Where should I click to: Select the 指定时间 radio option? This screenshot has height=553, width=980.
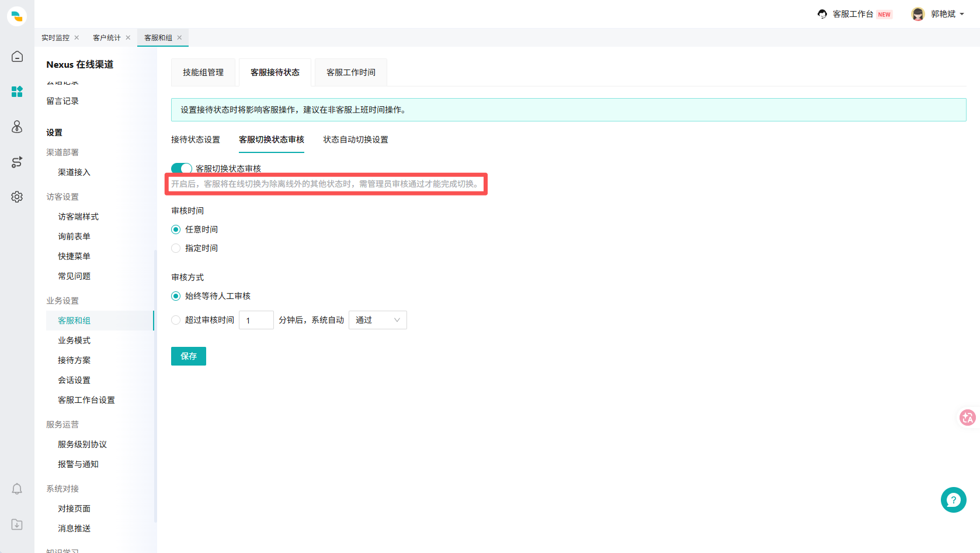point(176,248)
